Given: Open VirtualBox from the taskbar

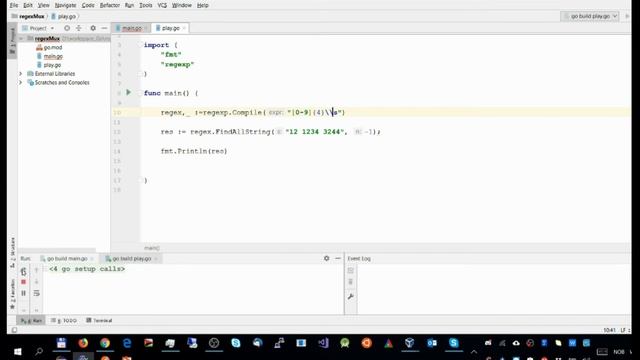Looking at the screenshot, I should pos(410,343).
